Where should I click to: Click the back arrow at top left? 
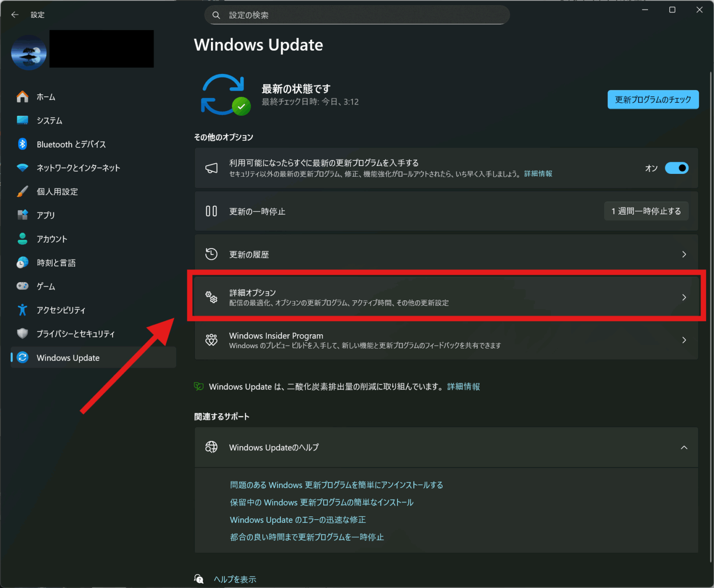tap(14, 14)
